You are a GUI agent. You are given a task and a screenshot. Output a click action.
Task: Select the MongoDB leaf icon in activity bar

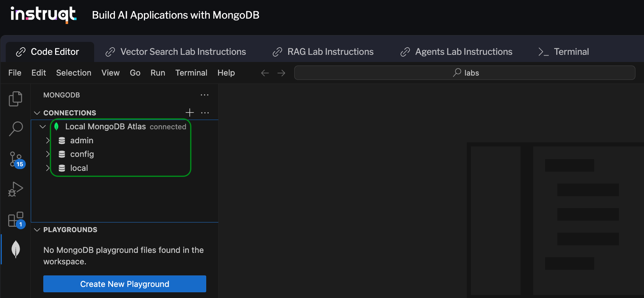coord(15,249)
